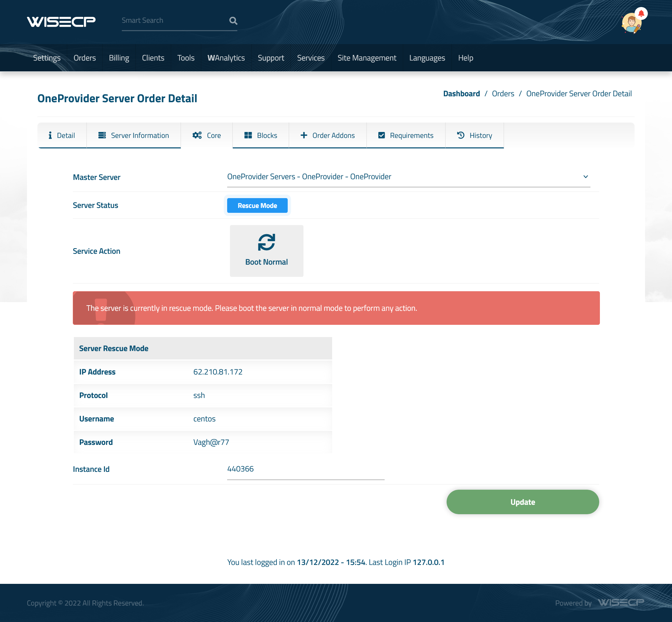
Task: Click the History clock icon
Action: pyautogui.click(x=461, y=135)
